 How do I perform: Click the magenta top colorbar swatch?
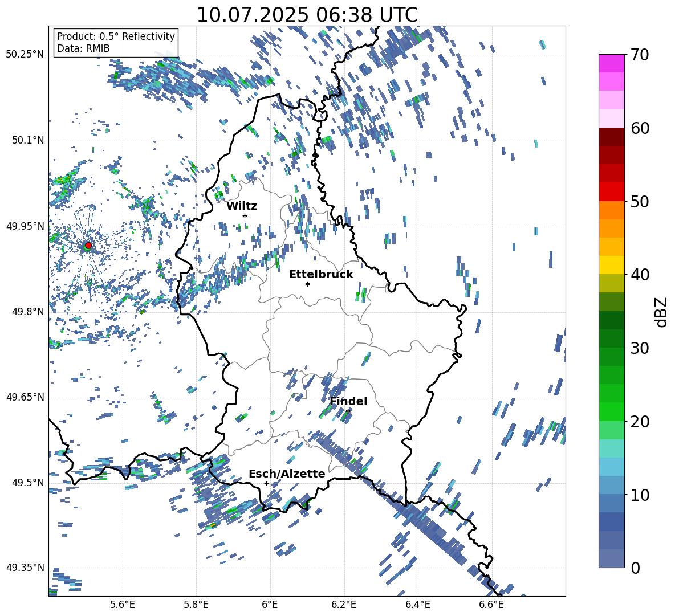coord(611,64)
